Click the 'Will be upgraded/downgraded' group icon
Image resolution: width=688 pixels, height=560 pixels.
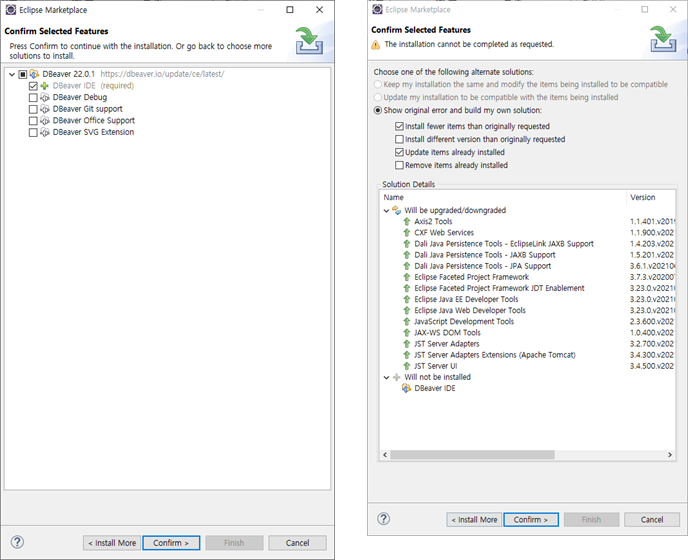[x=397, y=210]
